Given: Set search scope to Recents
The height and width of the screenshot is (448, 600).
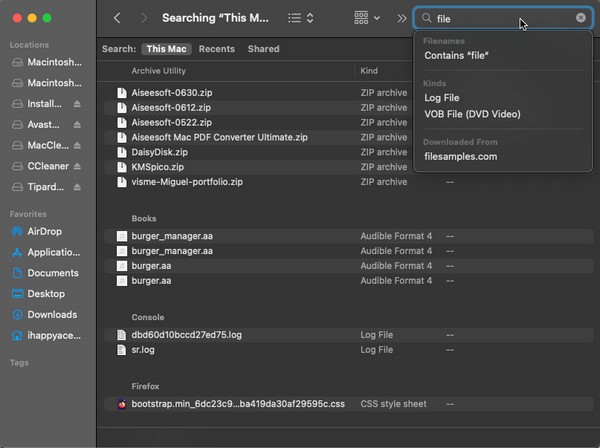Looking at the screenshot, I should (x=217, y=49).
